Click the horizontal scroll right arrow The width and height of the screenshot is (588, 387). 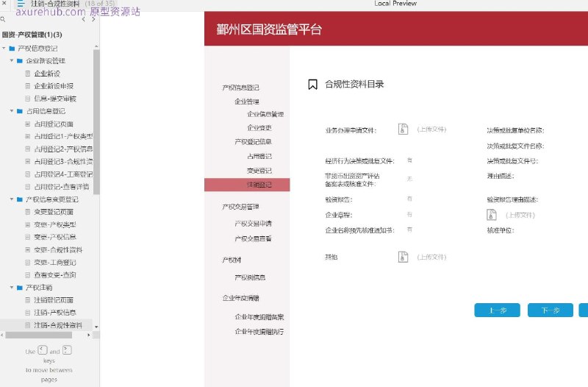(89, 335)
